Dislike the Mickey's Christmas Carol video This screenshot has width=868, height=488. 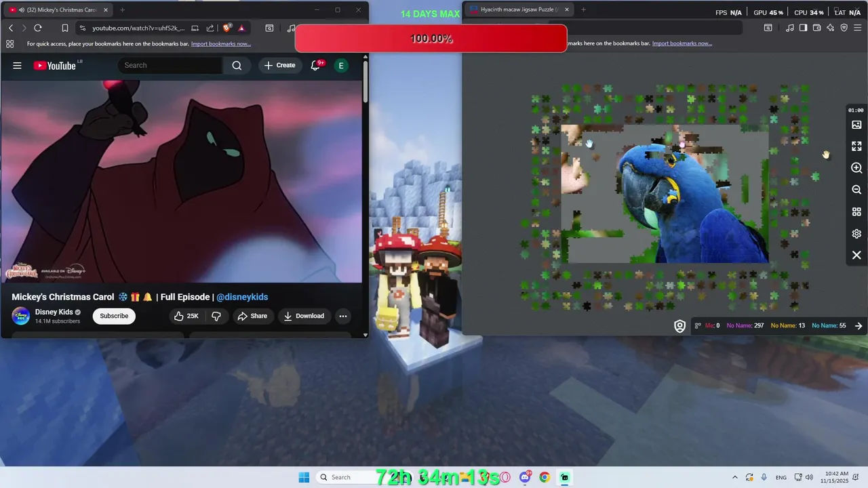coord(216,316)
